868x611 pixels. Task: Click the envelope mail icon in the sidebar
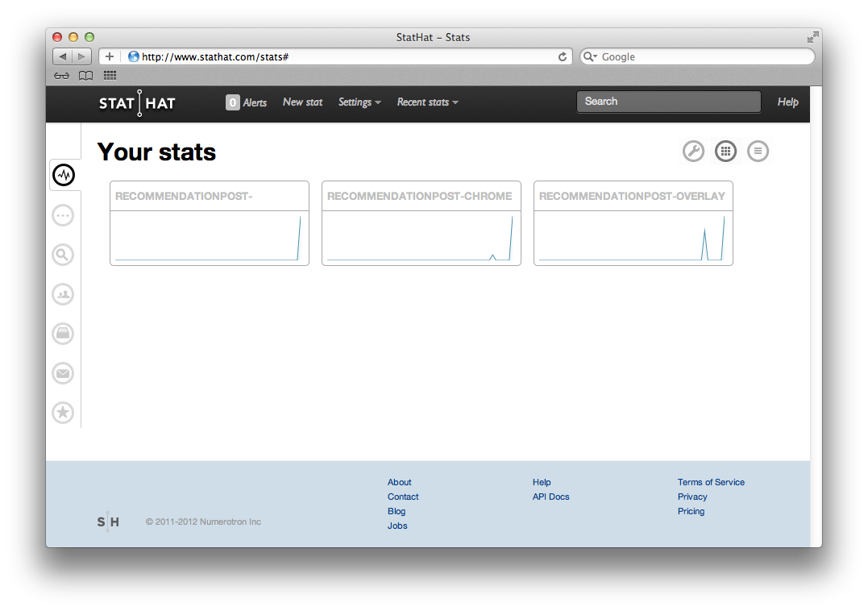point(63,373)
